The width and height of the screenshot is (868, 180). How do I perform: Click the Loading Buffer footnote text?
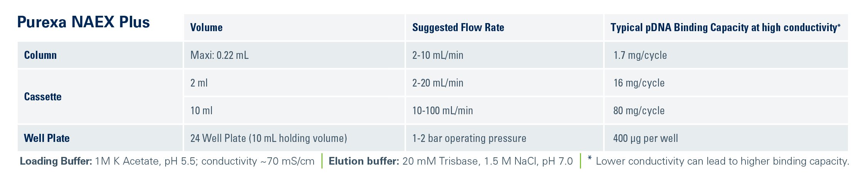coord(167,161)
